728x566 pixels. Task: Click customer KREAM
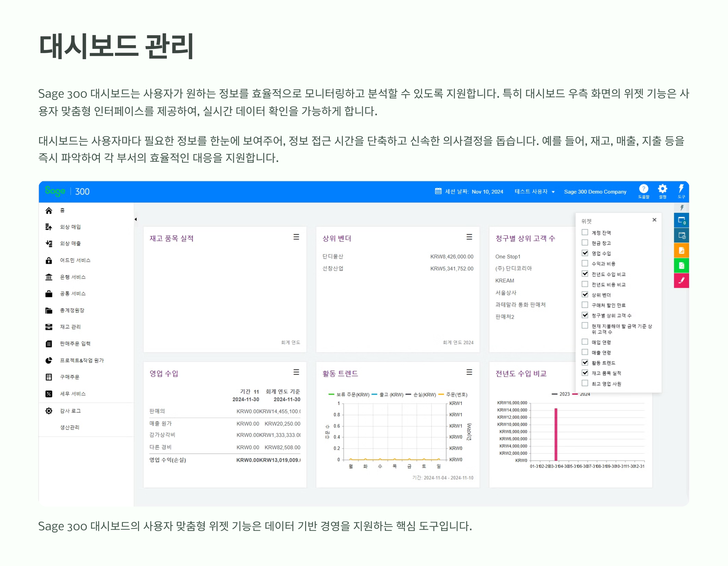(x=505, y=281)
